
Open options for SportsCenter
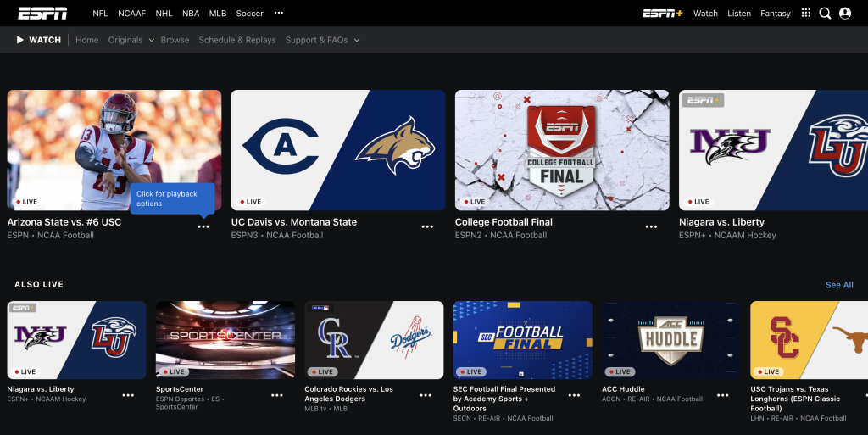[x=277, y=395]
